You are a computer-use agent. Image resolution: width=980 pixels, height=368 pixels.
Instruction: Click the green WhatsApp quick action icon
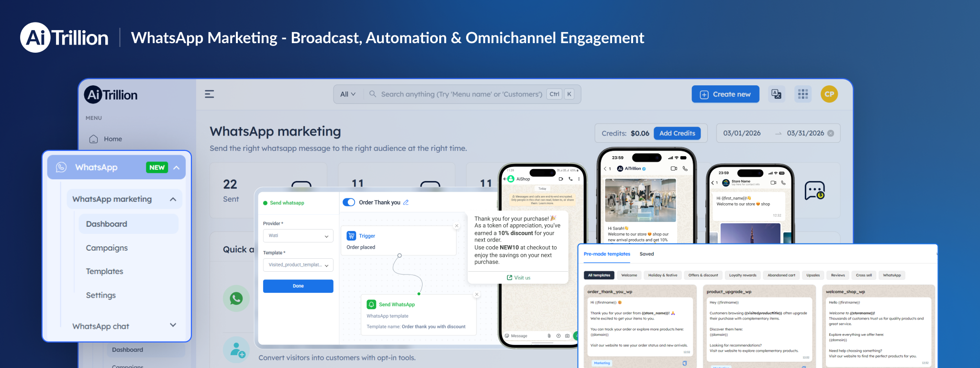(x=236, y=299)
